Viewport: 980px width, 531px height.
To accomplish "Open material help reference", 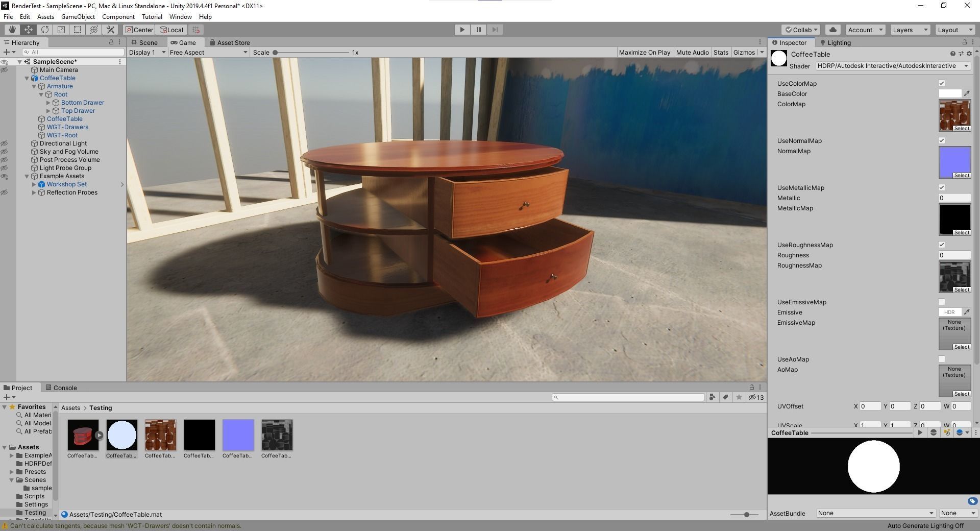I will (x=952, y=54).
